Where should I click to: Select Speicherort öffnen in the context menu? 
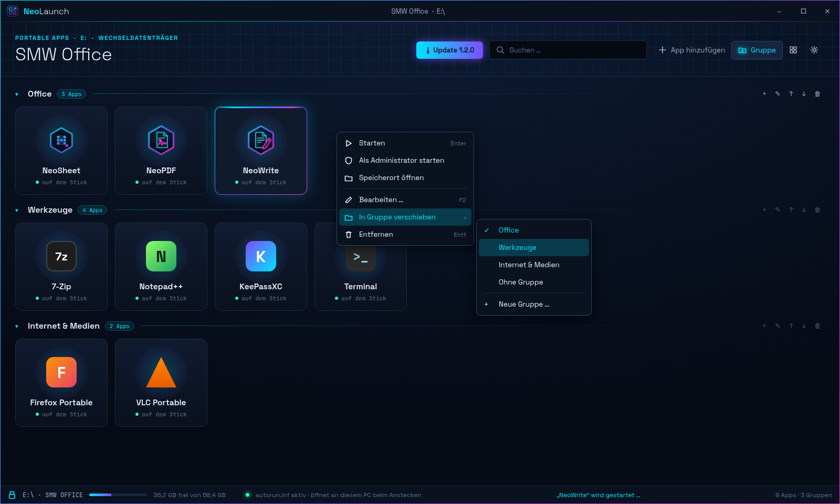pos(405,178)
